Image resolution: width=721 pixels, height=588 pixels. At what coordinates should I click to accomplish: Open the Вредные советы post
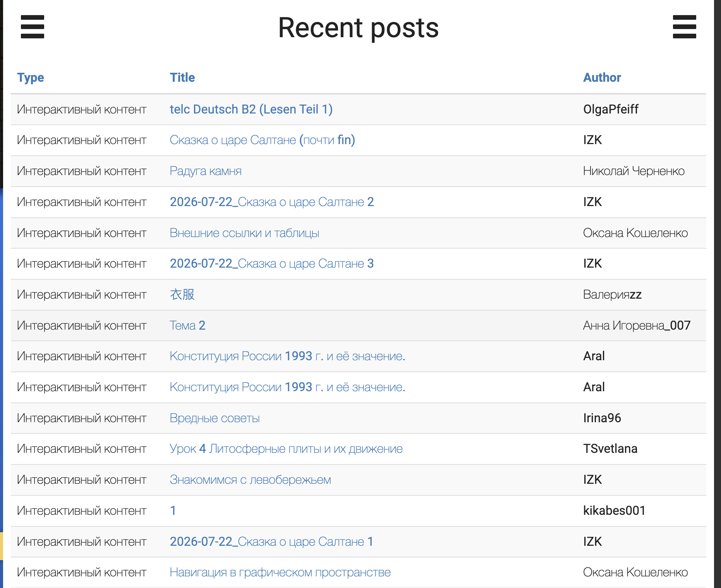click(x=215, y=418)
